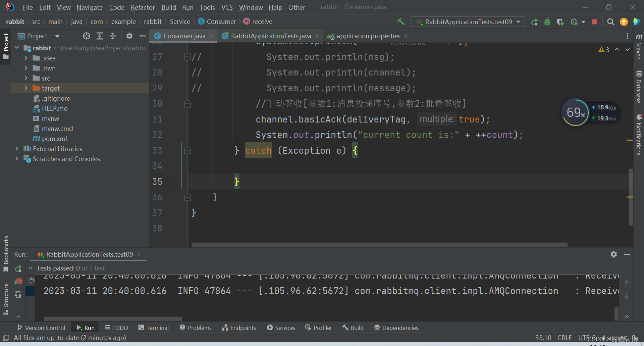The height and width of the screenshot is (346, 644).
Task: Expand all in Project panel
Action: coord(100,36)
